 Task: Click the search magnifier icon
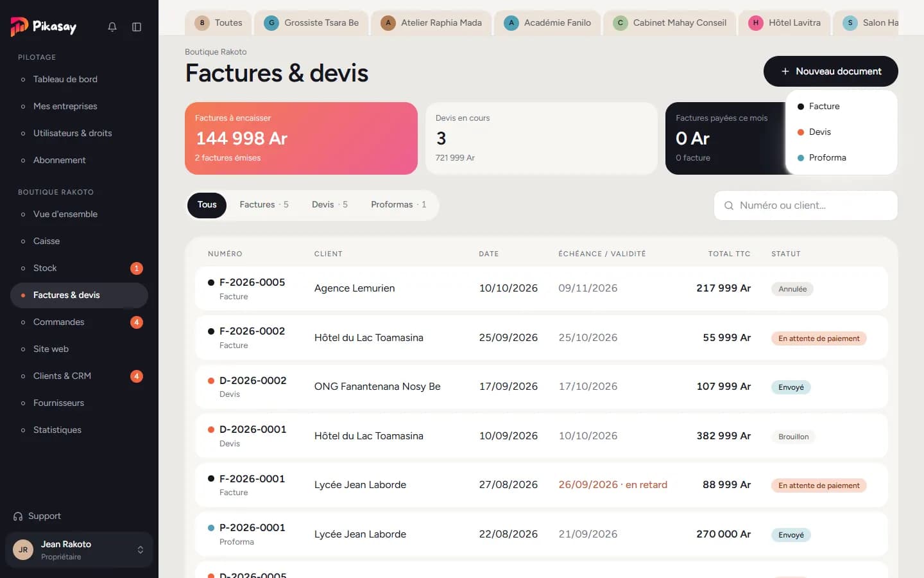coord(729,206)
